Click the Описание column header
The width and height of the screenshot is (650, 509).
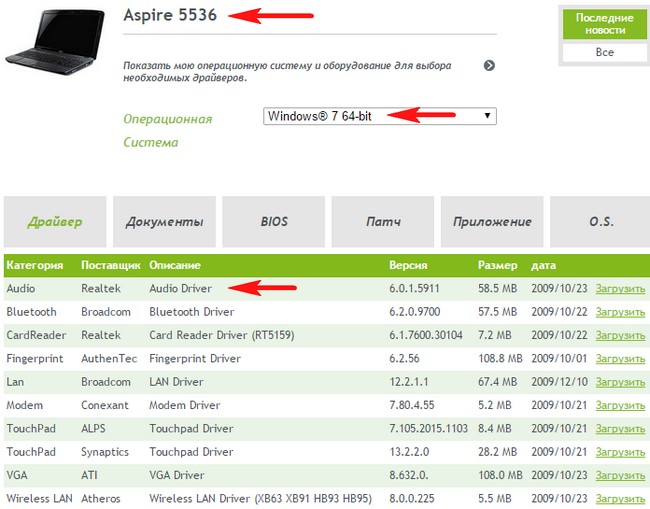175,265
